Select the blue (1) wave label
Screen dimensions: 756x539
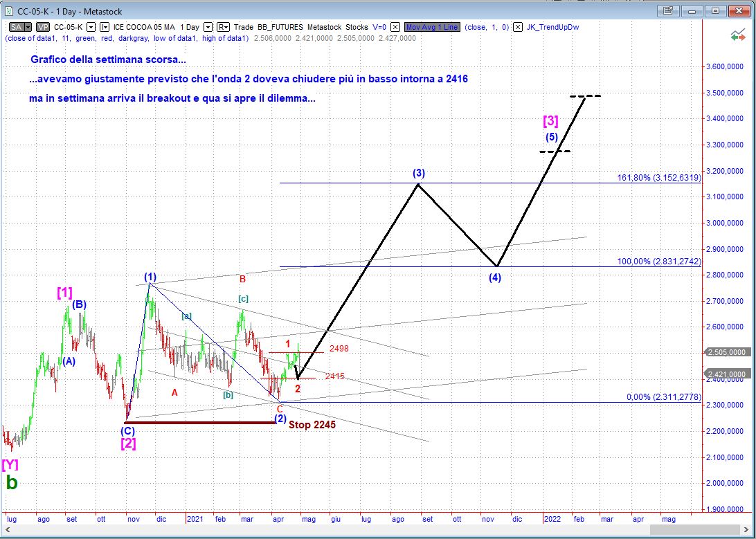[150, 277]
